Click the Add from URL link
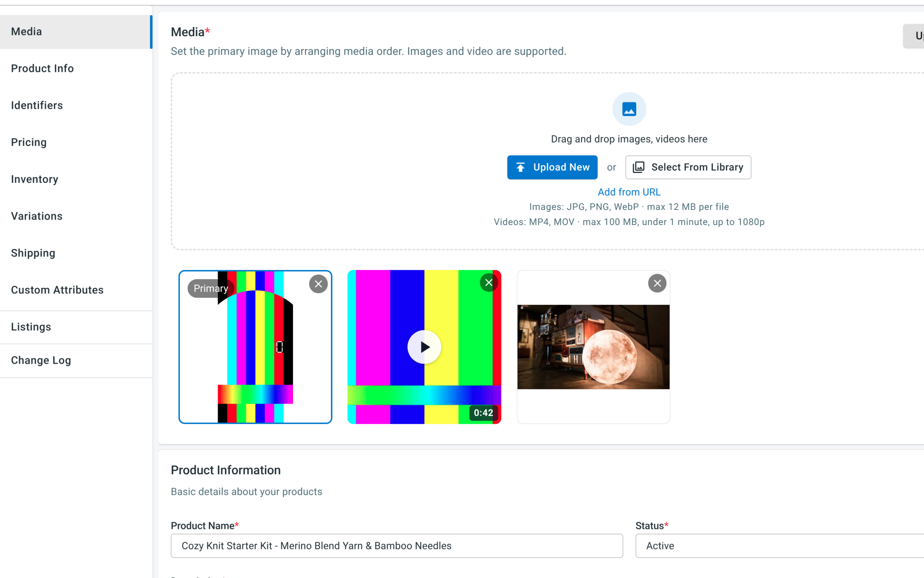 pos(629,192)
